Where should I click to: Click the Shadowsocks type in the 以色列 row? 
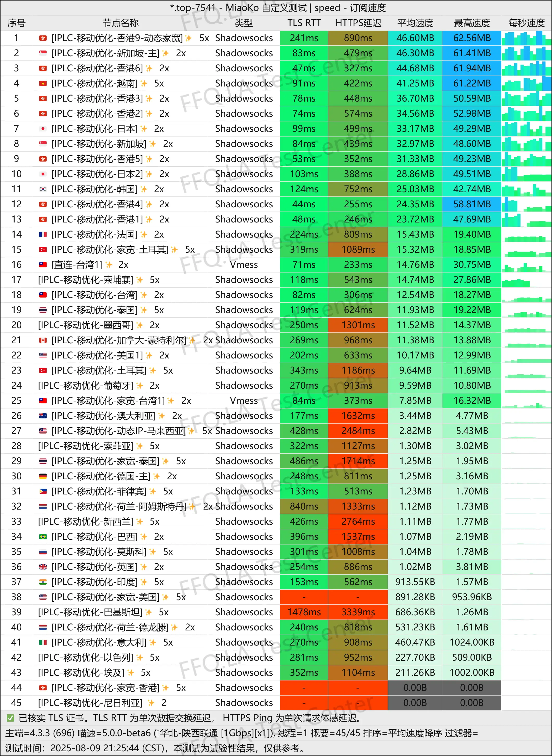[x=244, y=658]
